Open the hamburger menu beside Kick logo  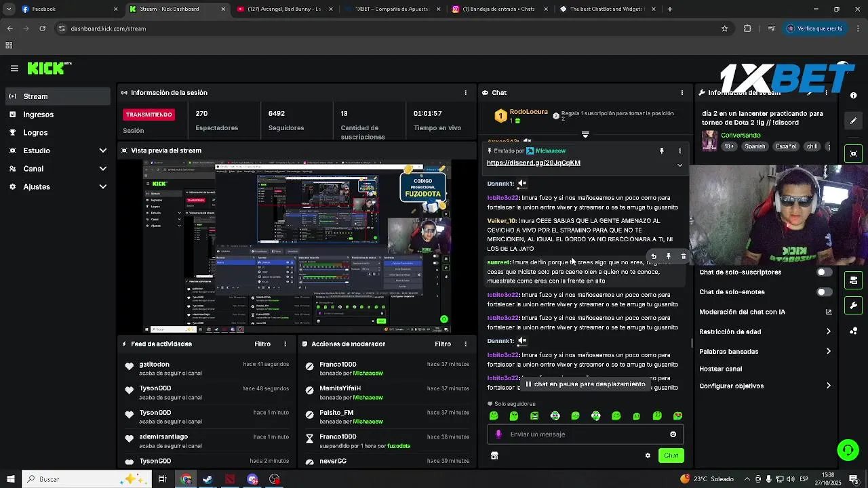coord(14,68)
